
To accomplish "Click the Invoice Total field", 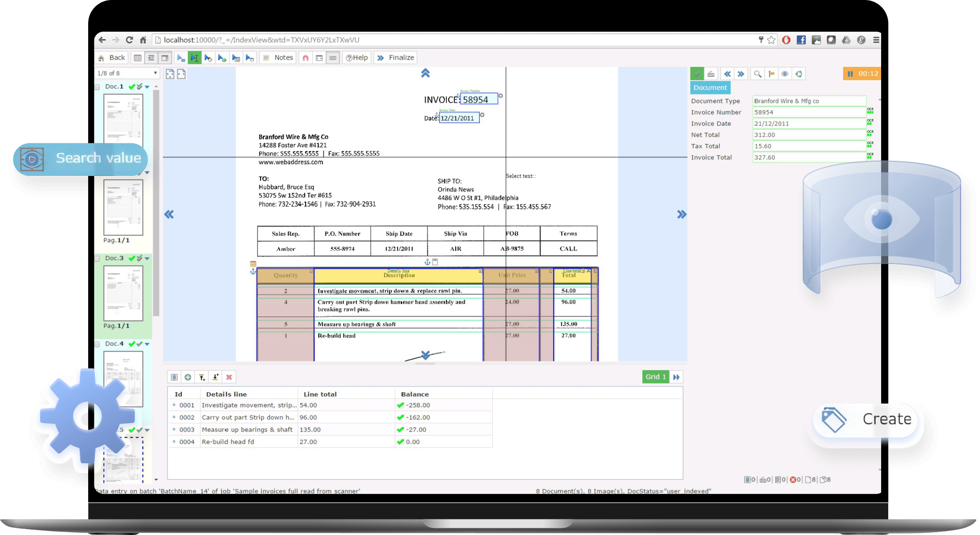I will pos(809,157).
